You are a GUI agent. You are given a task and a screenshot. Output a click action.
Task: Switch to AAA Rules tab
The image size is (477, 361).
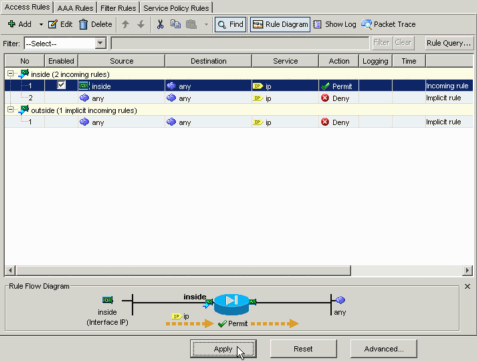click(75, 8)
